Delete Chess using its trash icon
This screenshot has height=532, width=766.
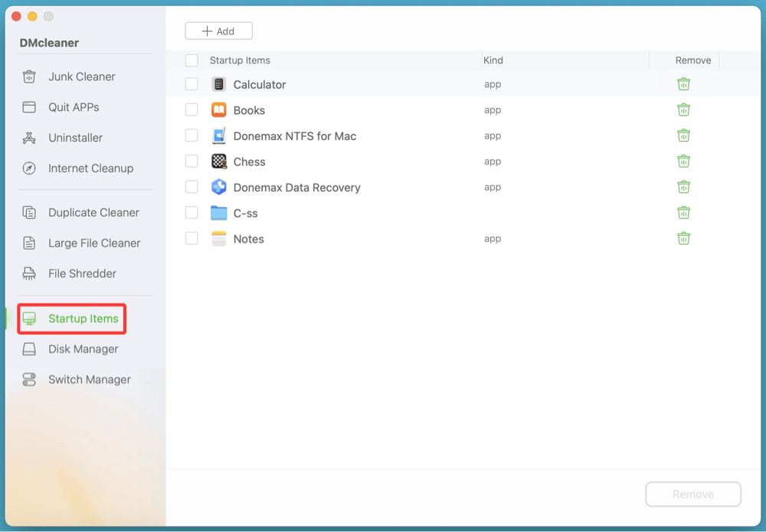683,161
